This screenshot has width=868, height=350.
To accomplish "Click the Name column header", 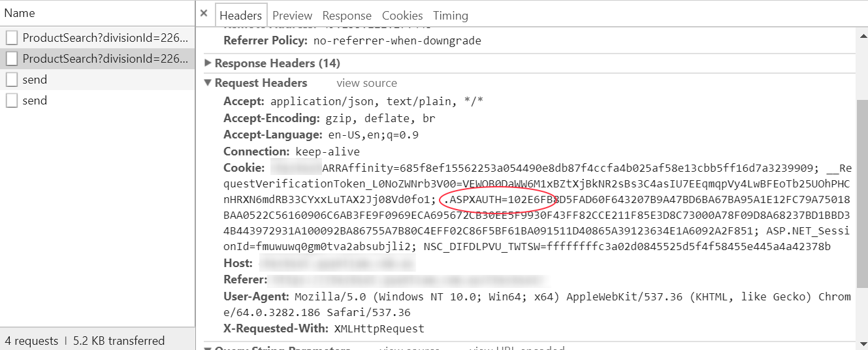I will point(20,13).
